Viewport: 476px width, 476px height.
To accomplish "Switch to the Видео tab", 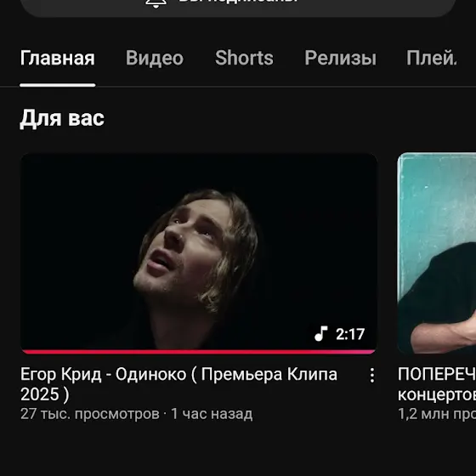I will [x=155, y=58].
